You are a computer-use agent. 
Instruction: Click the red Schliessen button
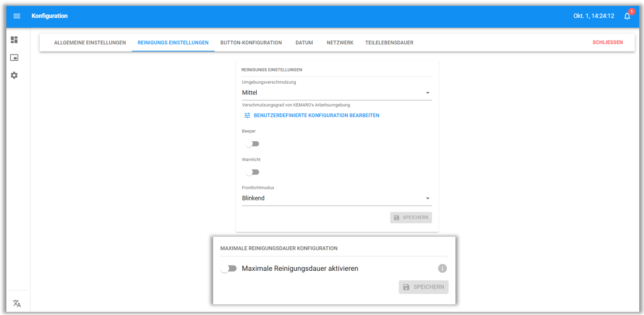[x=607, y=43]
